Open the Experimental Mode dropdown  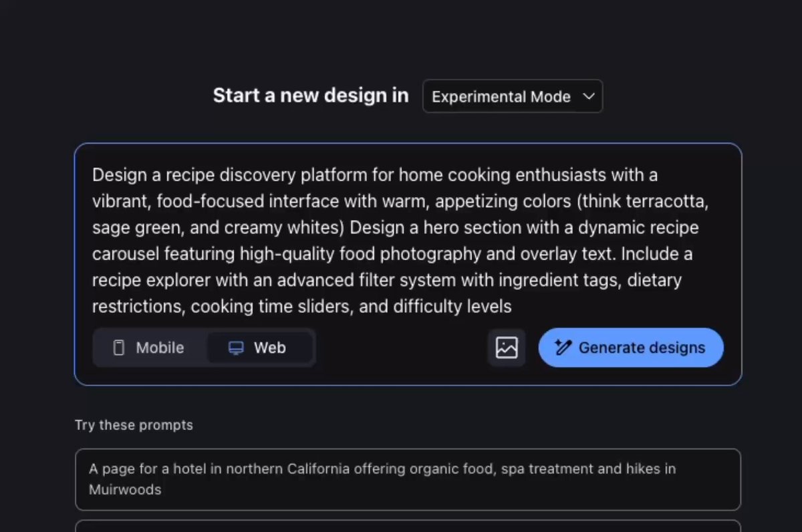tap(513, 96)
